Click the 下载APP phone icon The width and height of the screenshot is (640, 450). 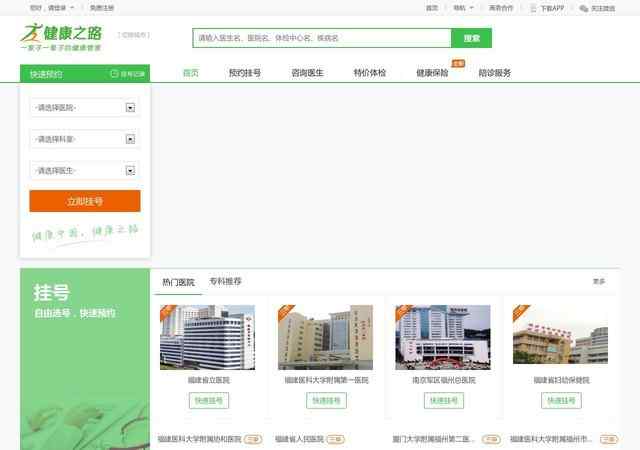tap(534, 8)
